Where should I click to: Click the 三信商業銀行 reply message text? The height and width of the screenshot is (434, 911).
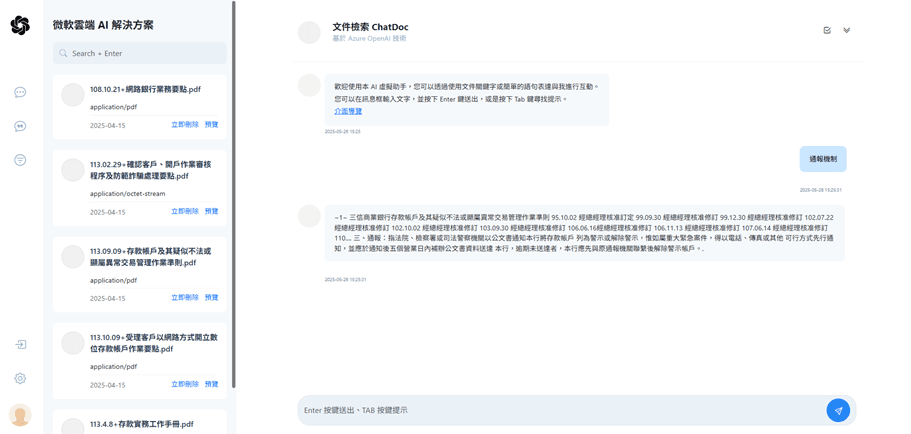[x=584, y=233]
